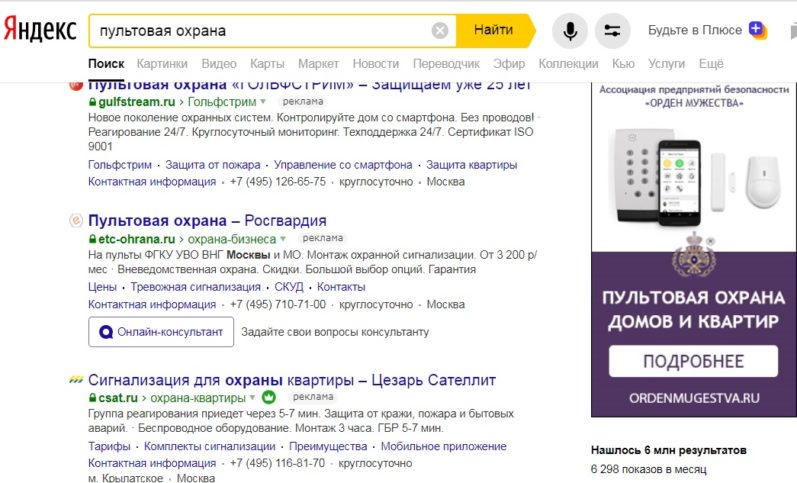Open the Защита от пожара sitelink
Screen dimensions: 797x483
212,165
